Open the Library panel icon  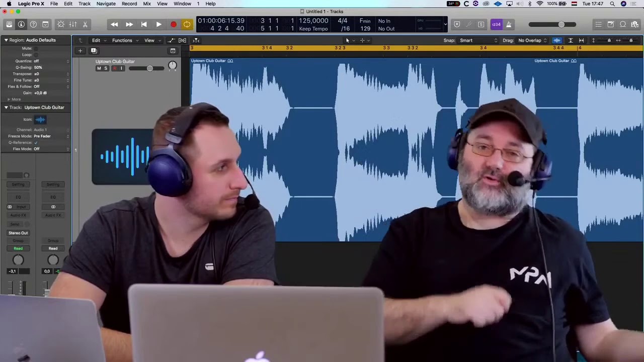(9, 24)
